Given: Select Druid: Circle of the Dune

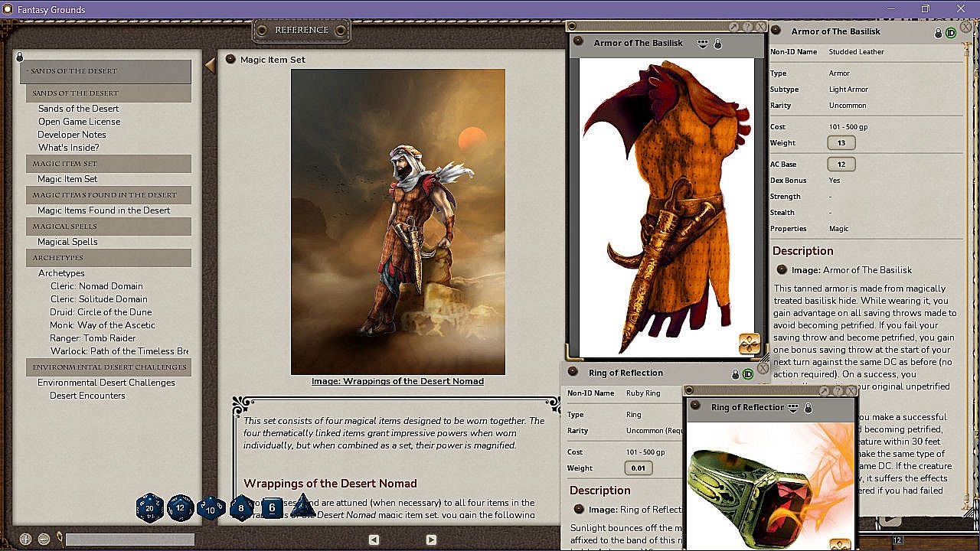Looking at the screenshot, I should pos(101,312).
